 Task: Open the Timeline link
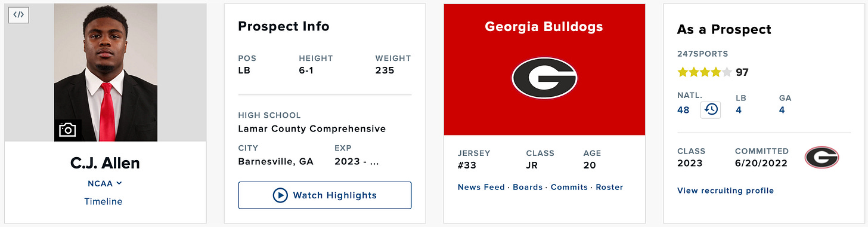[x=103, y=201]
